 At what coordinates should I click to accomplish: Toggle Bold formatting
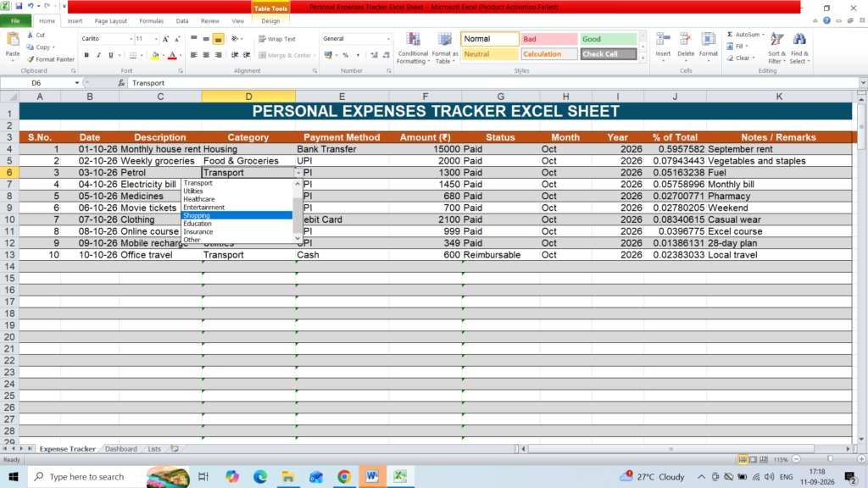tap(86, 55)
